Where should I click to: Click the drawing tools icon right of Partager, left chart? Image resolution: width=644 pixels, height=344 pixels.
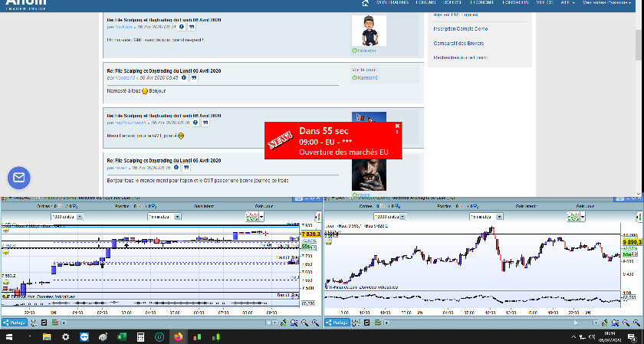point(34,323)
